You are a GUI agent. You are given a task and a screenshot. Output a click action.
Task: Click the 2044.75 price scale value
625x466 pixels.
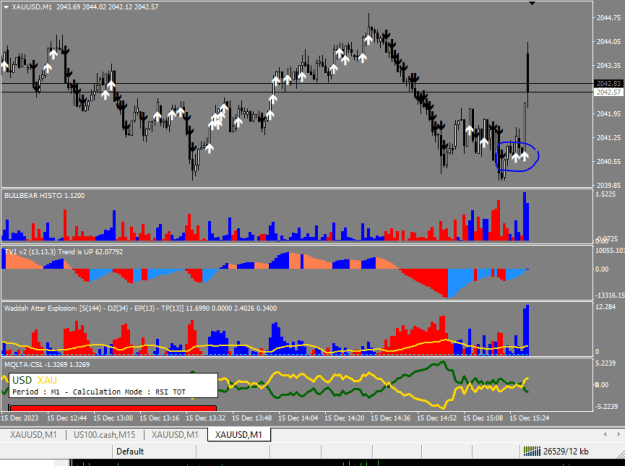609,18
